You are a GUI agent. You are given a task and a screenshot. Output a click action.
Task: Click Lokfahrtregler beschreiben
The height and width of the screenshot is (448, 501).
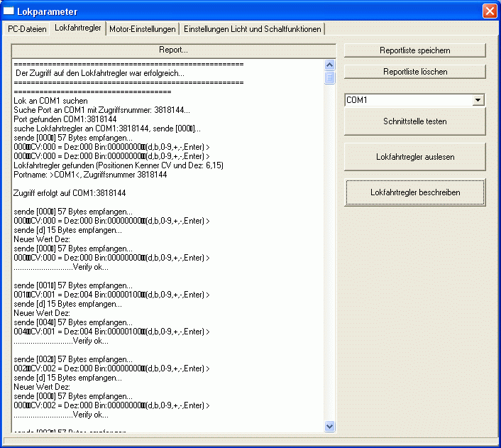(x=415, y=192)
